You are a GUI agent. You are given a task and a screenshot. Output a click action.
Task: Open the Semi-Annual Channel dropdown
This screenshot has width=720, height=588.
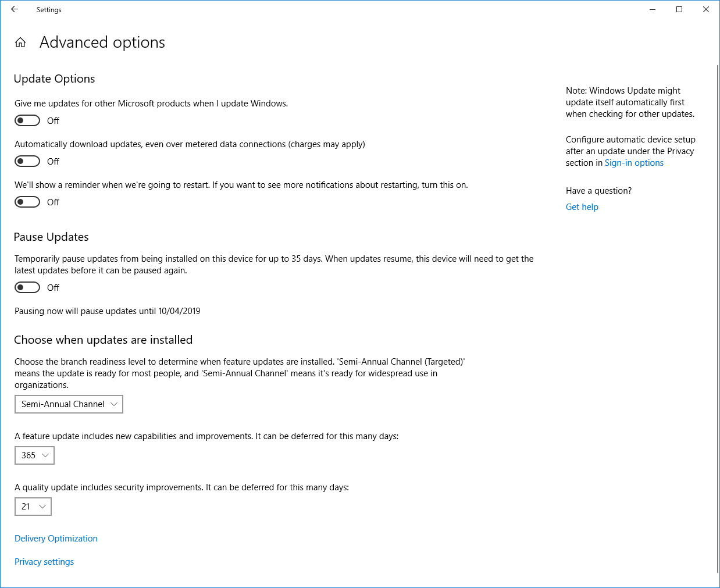(69, 404)
